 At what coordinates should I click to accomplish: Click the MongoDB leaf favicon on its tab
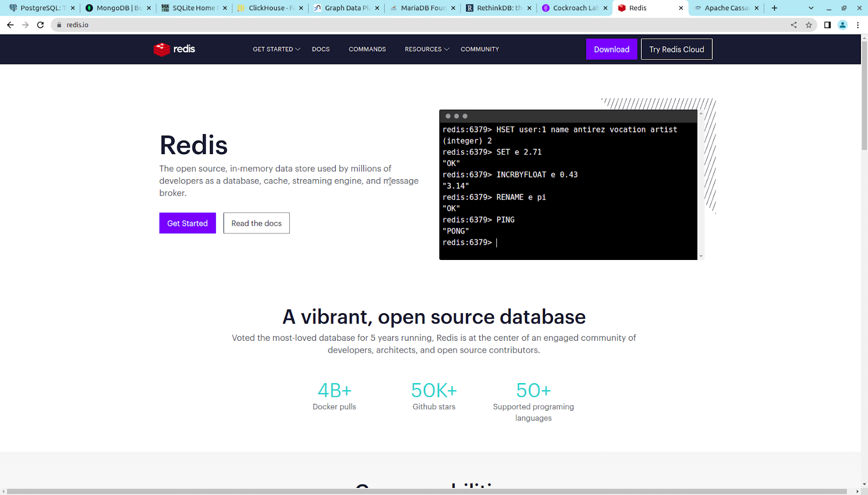coord(89,8)
